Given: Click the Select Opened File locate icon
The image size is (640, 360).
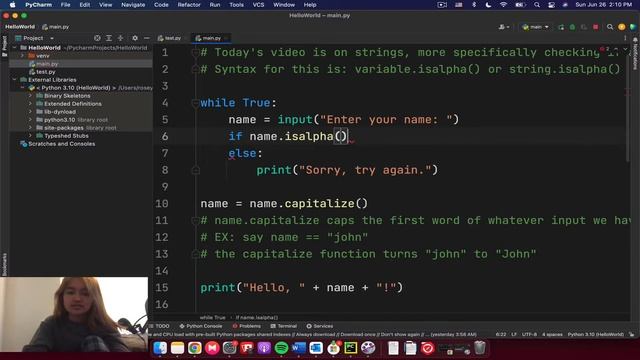Looking at the screenshot, I should (97, 38).
